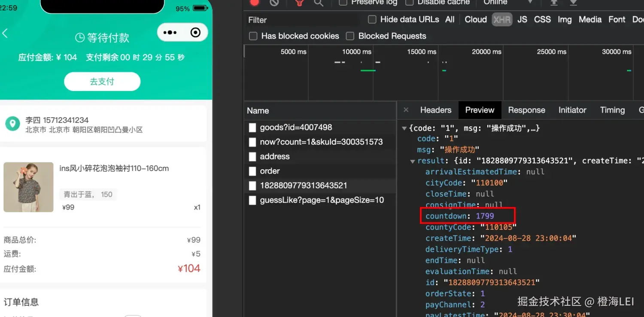Click the export HAR download arrow icon
This screenshot has width=644, height=317.
573,3
